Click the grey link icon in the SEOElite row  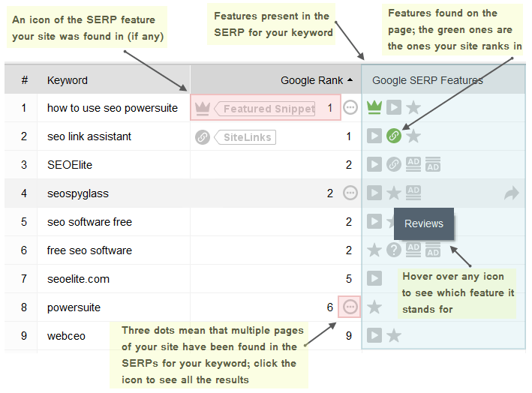pyautogui.click(x=394, y=164)
